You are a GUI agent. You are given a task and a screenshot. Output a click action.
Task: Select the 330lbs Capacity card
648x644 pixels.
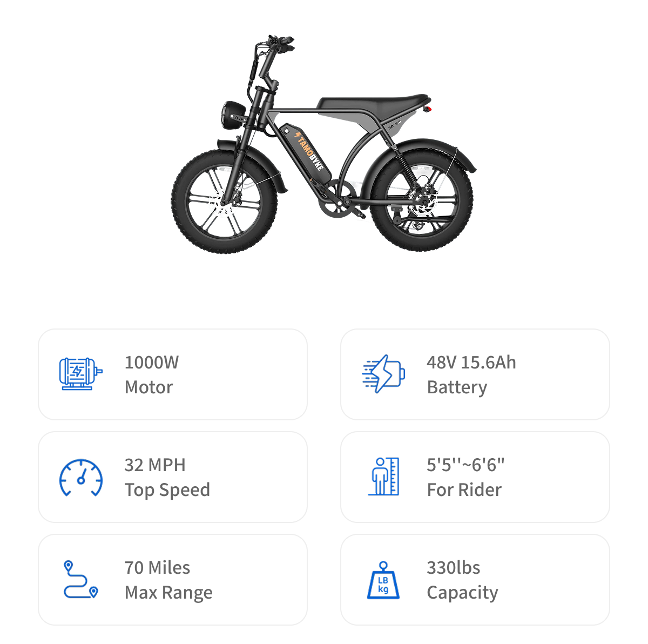475,580
